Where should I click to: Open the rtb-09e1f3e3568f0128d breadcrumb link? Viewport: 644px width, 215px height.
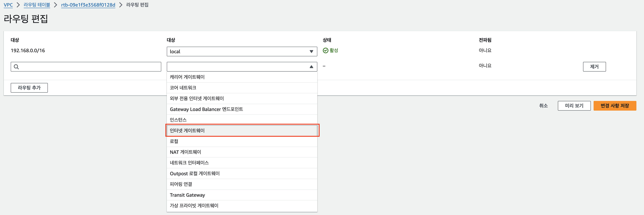pyautogui.click(x=88, y=5)
